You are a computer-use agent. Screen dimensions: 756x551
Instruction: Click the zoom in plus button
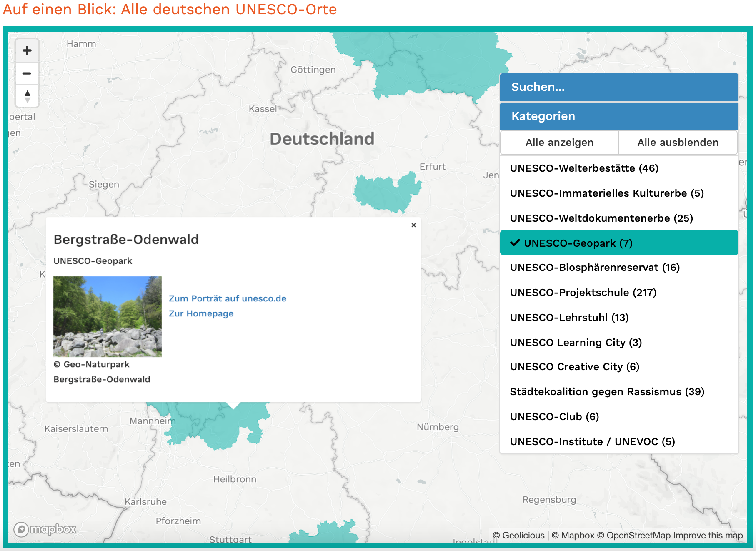(27, 51)
